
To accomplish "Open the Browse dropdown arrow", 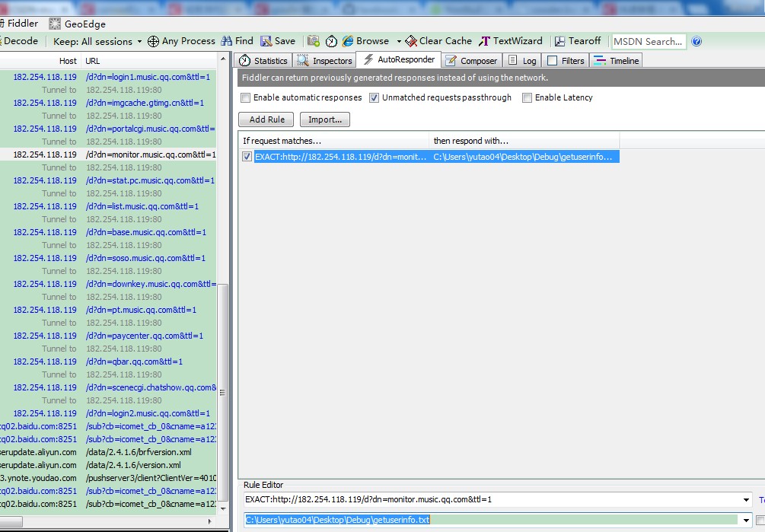I will (399, 41).
